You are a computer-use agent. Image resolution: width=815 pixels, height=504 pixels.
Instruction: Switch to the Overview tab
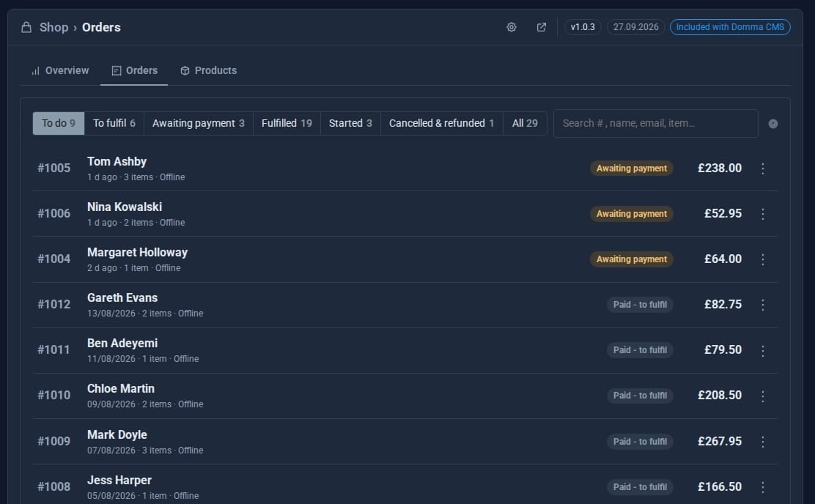60,70
